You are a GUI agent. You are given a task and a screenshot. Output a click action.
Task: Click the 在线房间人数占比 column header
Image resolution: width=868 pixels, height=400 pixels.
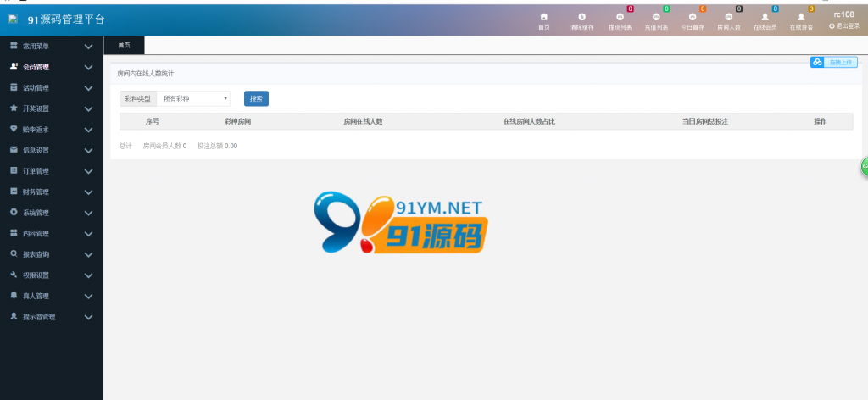[x=529, y=122]
